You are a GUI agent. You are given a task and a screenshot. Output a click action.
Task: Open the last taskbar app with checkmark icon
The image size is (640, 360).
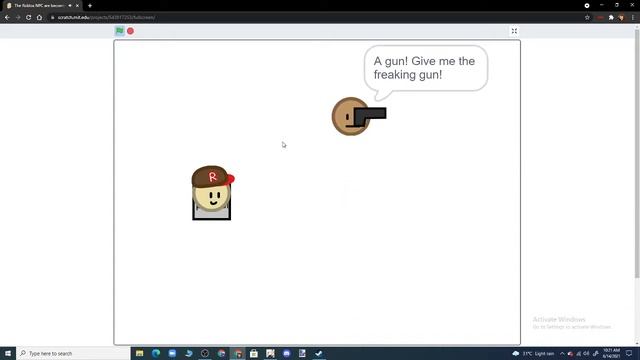pyautogui.click(x=319, y=353)
